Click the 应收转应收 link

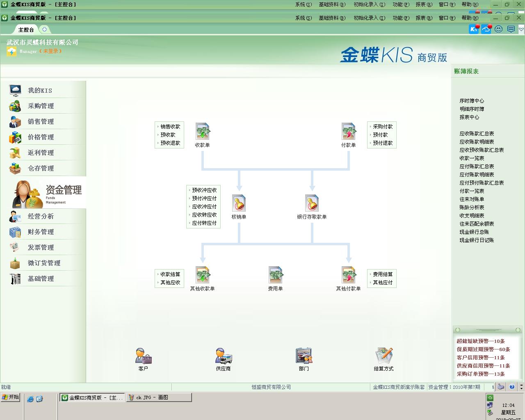pos(204,215)
